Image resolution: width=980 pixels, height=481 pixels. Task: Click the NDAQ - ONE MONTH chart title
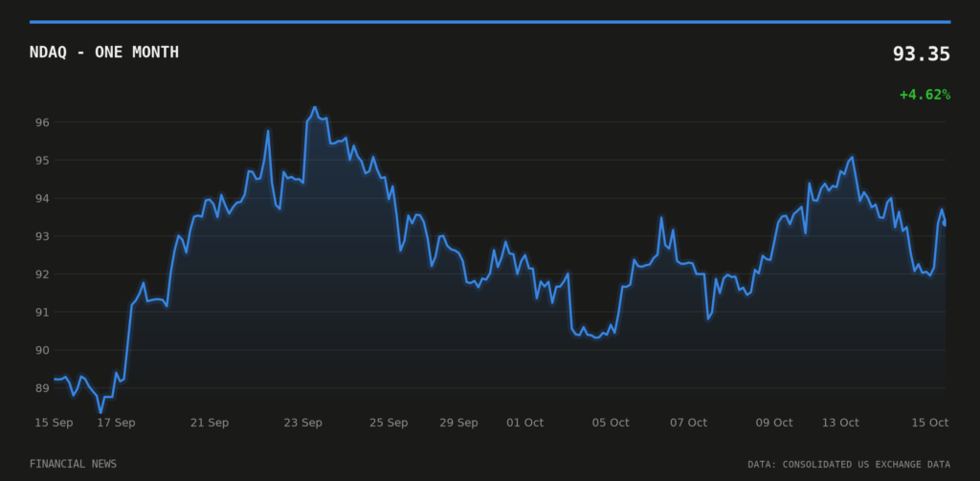click(103, 53)
